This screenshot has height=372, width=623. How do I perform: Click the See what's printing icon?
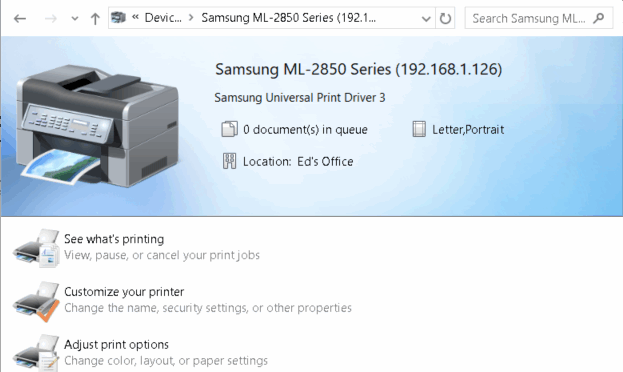tap(37, 248)
